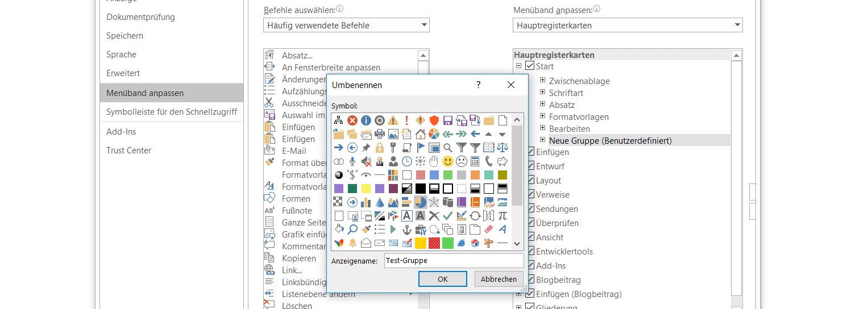Viewport: 868px width, 309px height.
Task: Select the key symbol
Action: pyautogui.click(x=393, y=148)
